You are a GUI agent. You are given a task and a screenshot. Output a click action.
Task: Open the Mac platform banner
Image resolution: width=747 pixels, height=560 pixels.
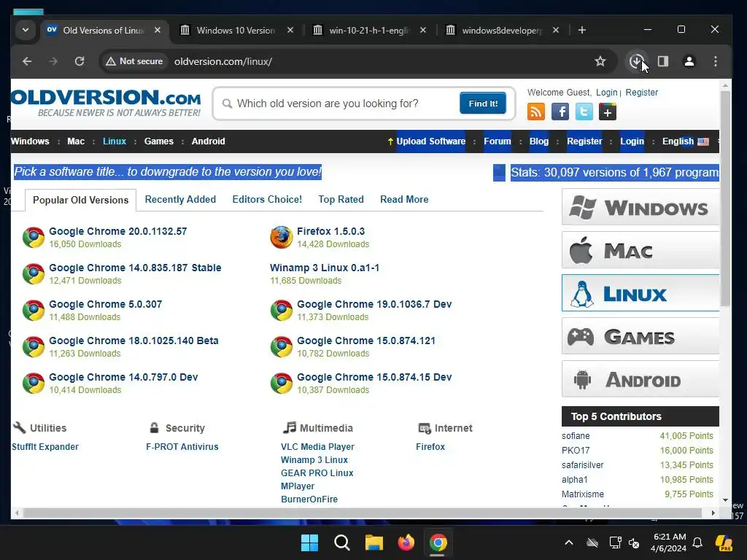coord(640,250)
